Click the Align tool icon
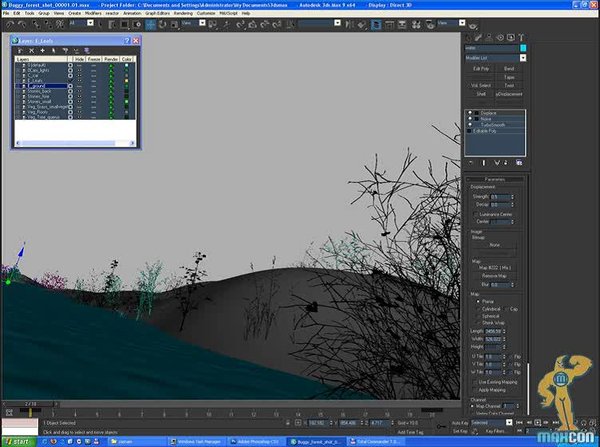The height and width of the screenshot is (447, 600). point(362,25)
